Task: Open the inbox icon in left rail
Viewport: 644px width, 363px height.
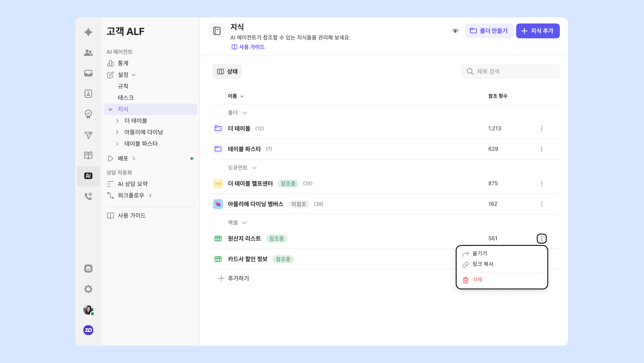Action: point(88,73)
